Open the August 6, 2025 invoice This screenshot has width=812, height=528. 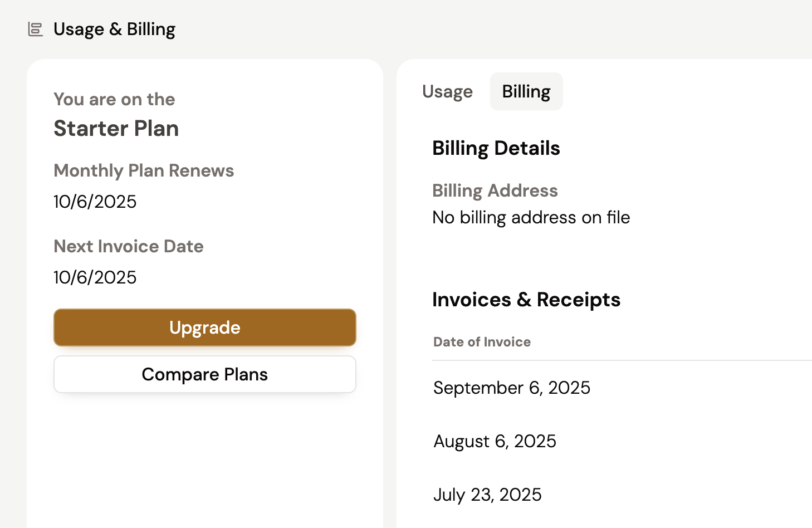point(495,441)
